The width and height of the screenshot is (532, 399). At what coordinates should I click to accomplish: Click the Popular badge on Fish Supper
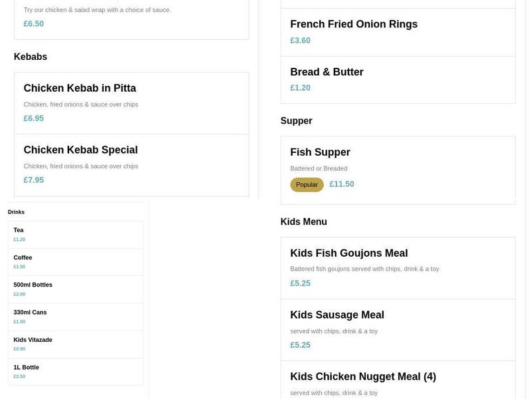point(307,184)
